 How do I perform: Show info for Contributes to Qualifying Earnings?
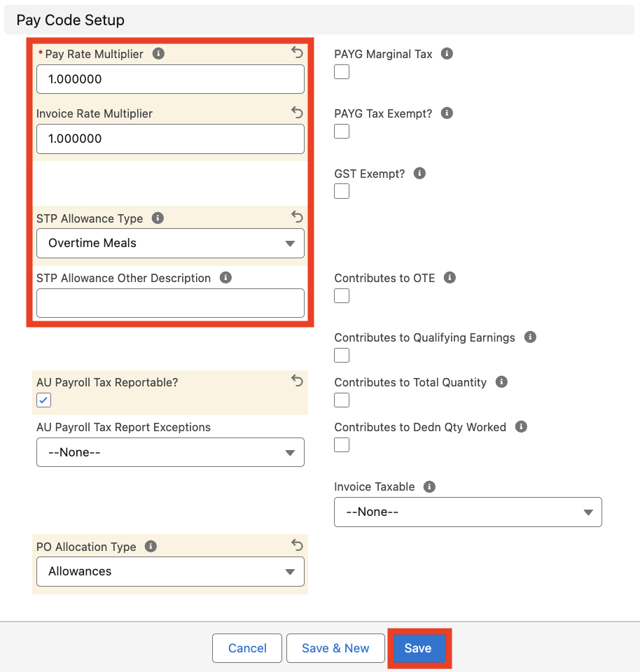point(530,337)
